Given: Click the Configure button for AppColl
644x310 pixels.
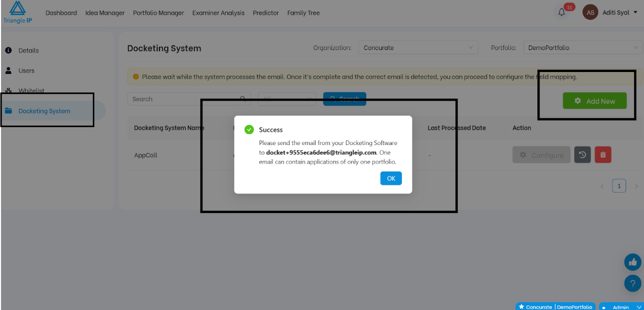Looking at the screenshot, I should (x=541, y=155).
